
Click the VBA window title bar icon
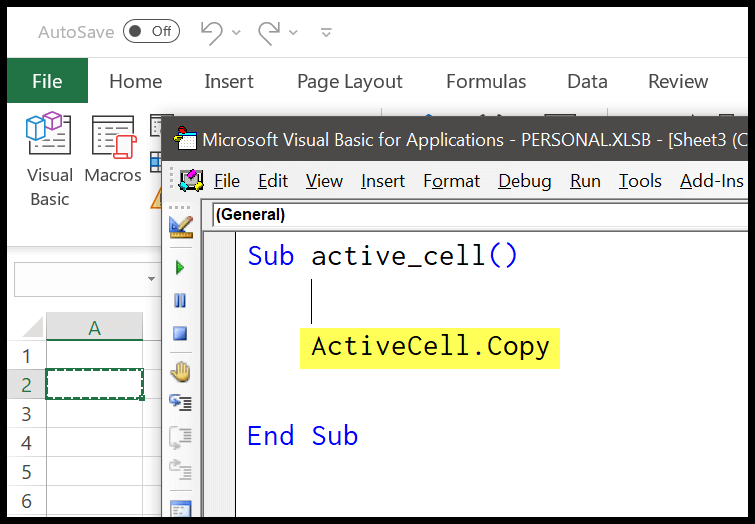click(185, 139)
